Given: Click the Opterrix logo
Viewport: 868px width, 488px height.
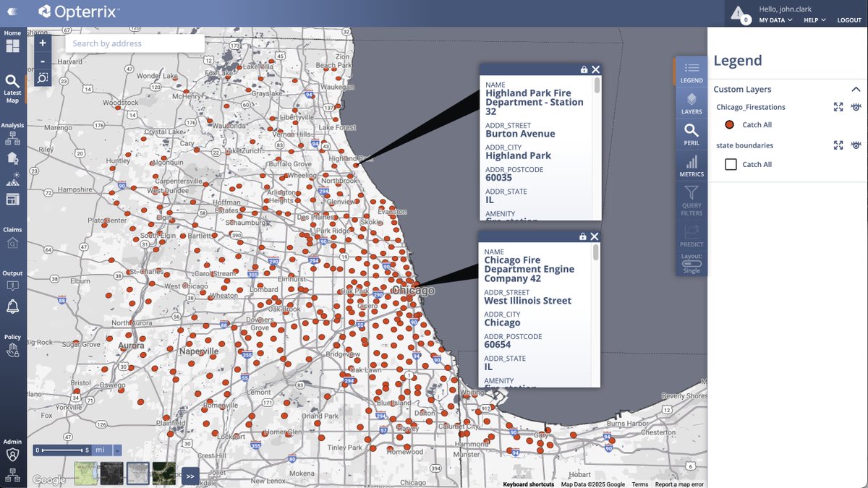Looking at the screenshot, I should pyautogui.click(x=80, y=12).
